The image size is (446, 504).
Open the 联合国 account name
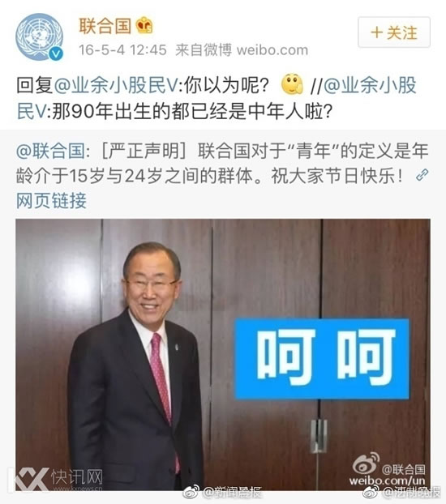tap(105, 26)
